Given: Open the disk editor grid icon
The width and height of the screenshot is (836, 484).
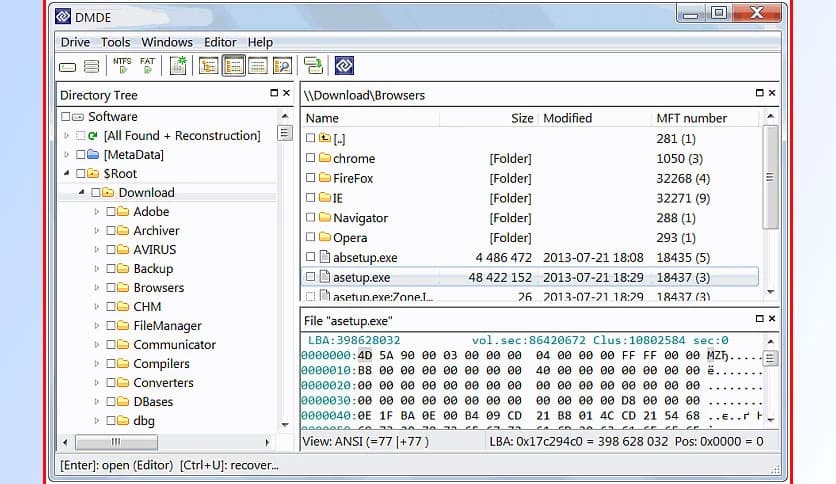Looking at the screenshot, I should pyautogui.click(x=258, y=66).
